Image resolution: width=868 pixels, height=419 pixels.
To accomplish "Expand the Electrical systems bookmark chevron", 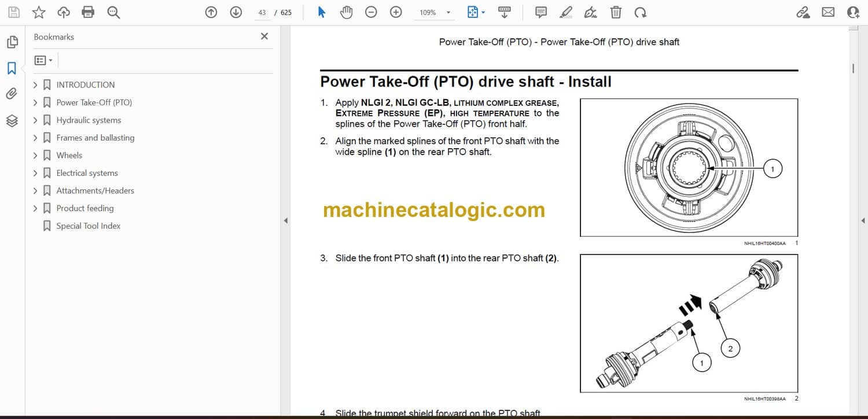I will [35, 173].
